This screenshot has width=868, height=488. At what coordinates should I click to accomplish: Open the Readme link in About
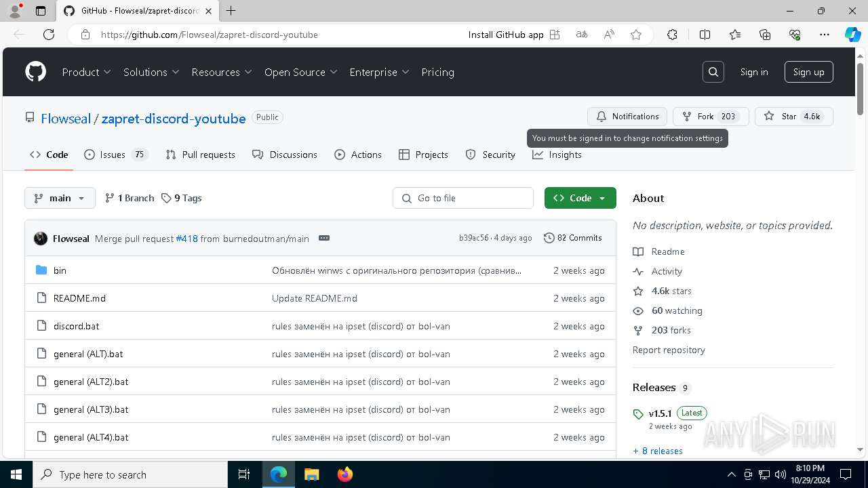(x=659, y=251)
